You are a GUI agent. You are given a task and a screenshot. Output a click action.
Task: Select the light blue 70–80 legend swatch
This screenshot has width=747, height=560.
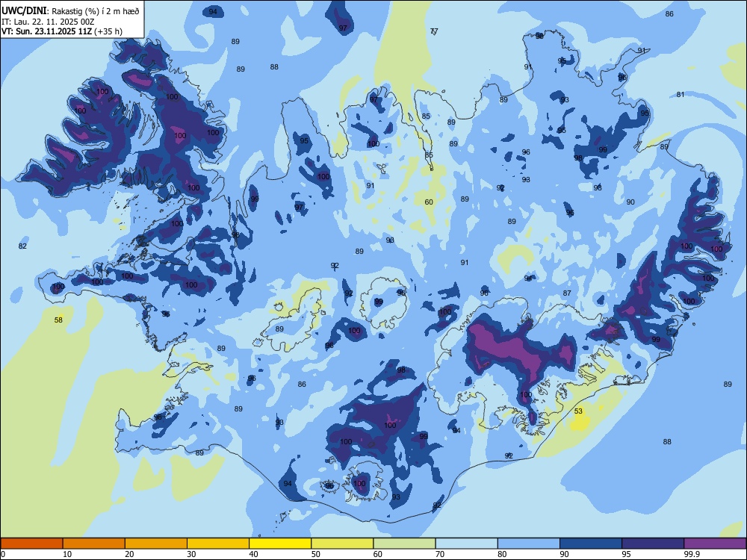[466, 544]
